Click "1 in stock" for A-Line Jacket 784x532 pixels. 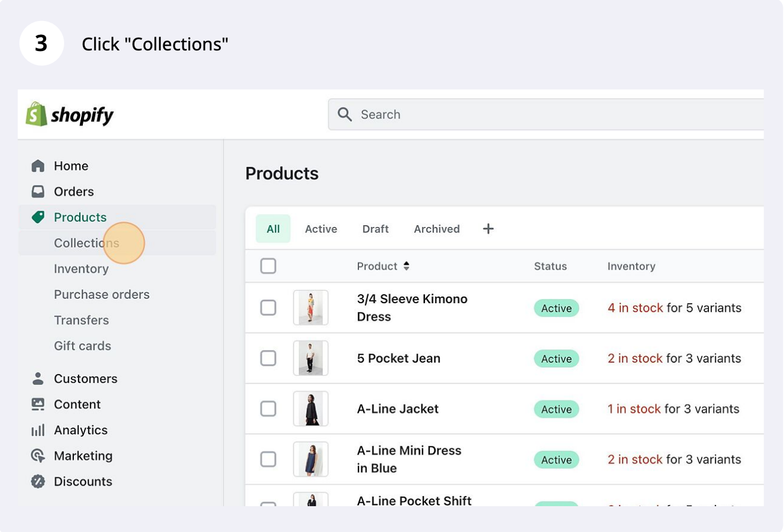point(634,409)
